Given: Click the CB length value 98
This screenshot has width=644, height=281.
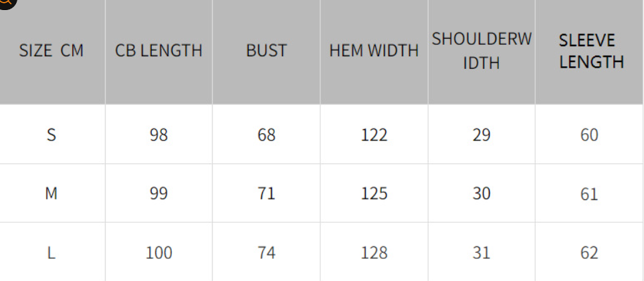Looking at the screenshot, I should coord(158,135).
